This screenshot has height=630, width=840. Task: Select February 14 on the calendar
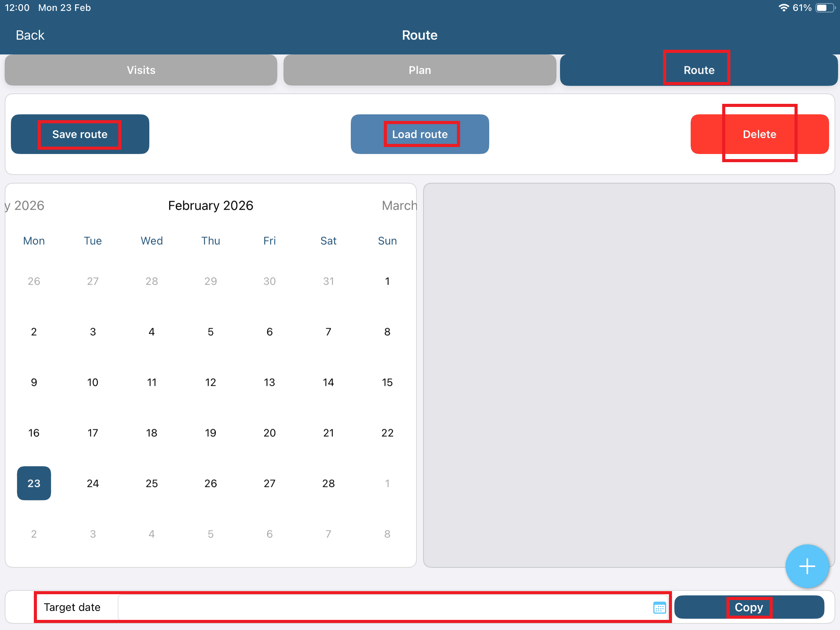coord(328,382)
